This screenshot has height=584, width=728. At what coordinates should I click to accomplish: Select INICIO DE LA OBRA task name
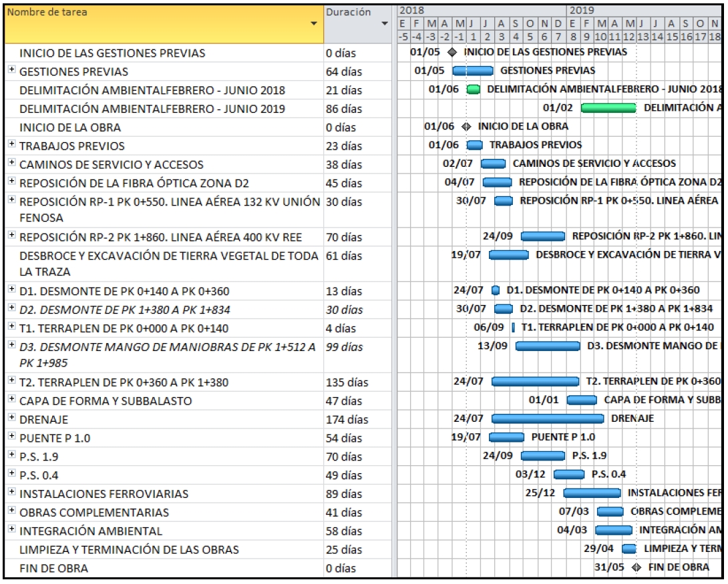click(69, 127)
